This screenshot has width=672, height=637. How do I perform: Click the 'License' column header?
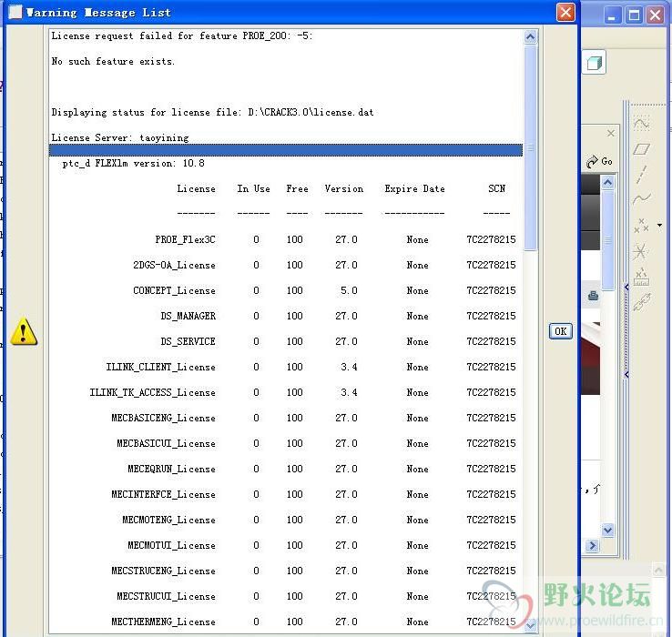197,188
